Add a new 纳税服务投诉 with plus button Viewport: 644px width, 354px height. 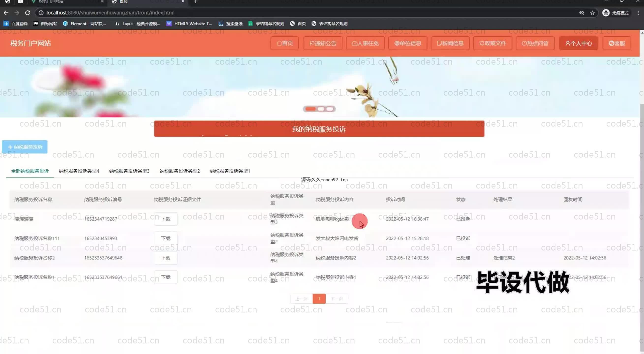point(25,147)
